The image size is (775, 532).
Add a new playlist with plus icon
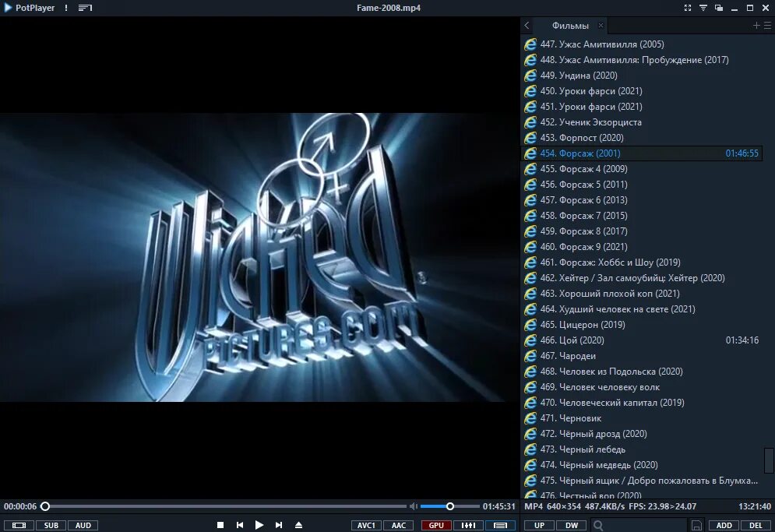tap(756, 25)
